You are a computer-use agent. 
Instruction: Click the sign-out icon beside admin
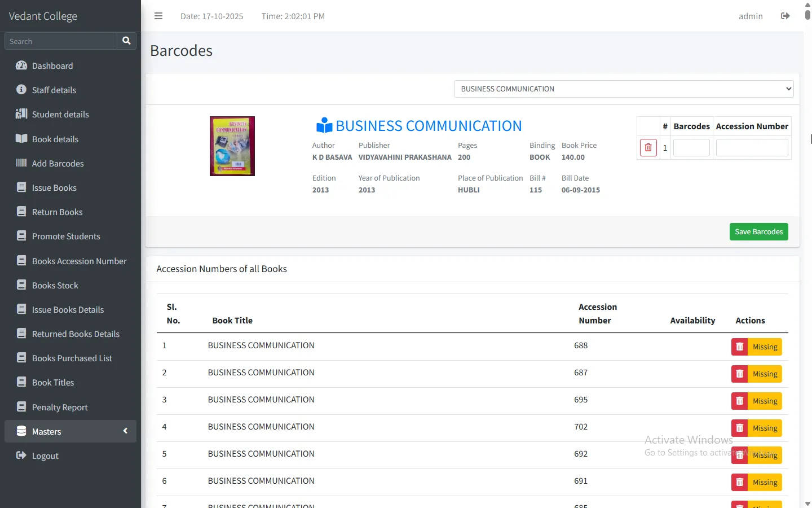[x=785, y=16]
